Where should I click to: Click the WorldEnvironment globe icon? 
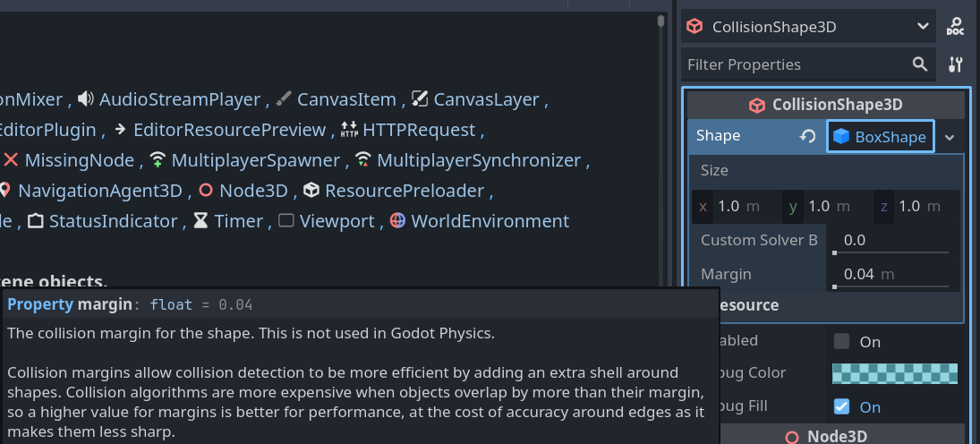click(x=397, y=221)
